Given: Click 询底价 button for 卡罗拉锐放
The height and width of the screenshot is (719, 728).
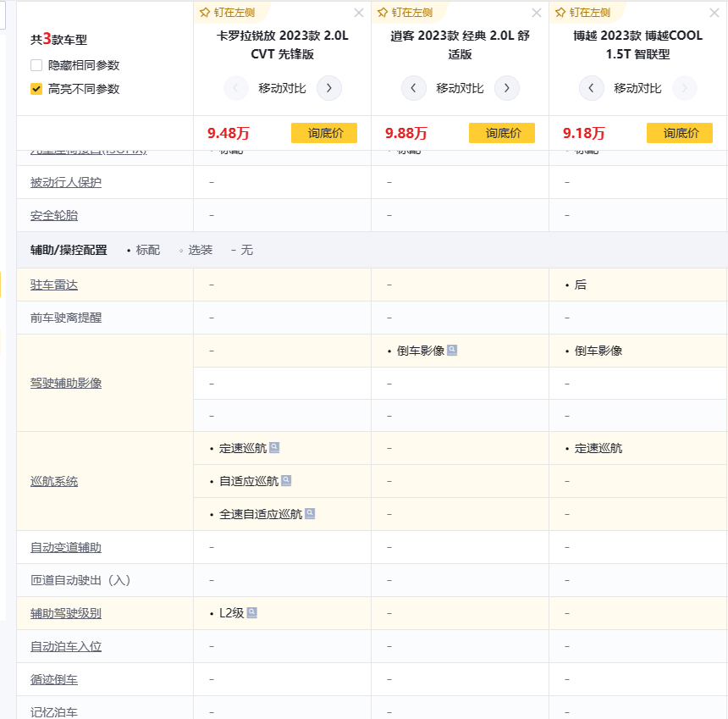Looking at the screenshot, I should tap(323, 133).
